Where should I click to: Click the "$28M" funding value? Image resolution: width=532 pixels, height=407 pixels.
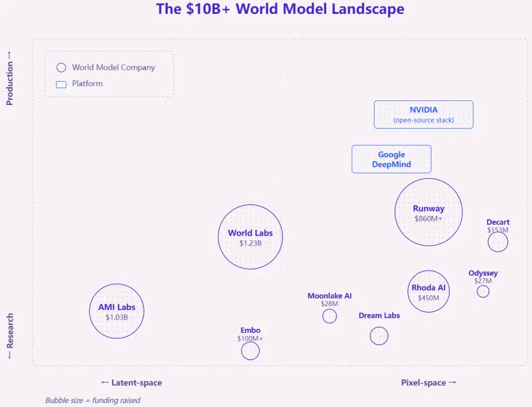[330, 304]
